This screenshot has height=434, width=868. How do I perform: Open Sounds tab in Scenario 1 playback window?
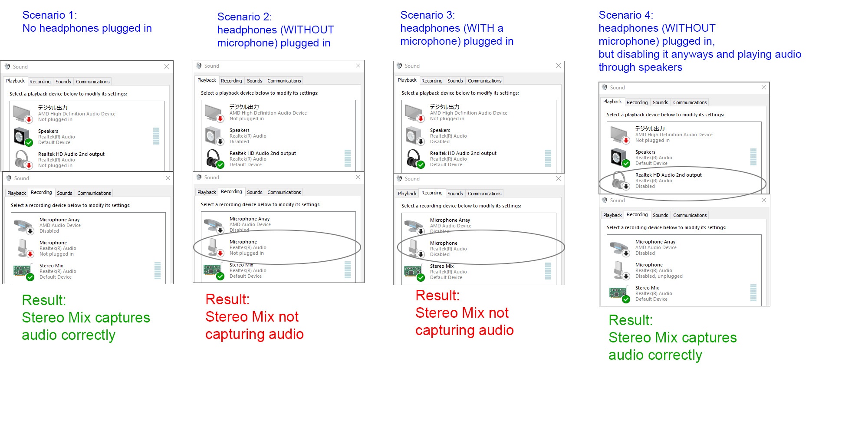pos(63,82)
